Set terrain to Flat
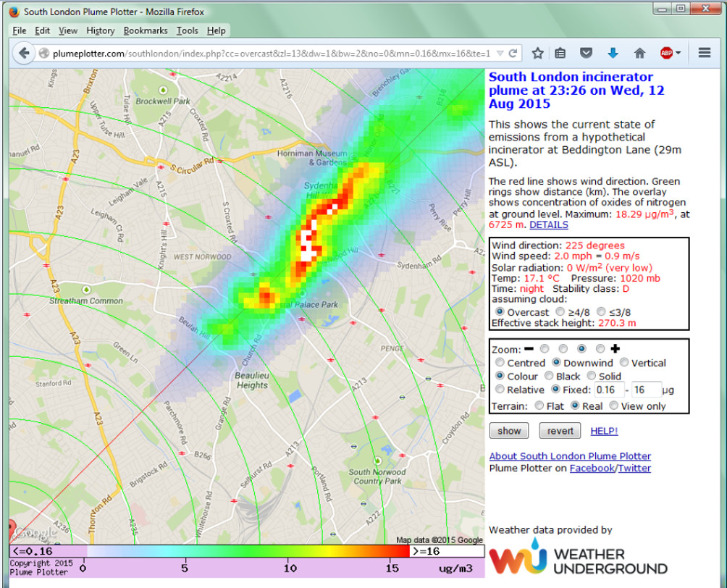This screenshot has height=588, width=727. pyautogui.click(x=539, y=406)
